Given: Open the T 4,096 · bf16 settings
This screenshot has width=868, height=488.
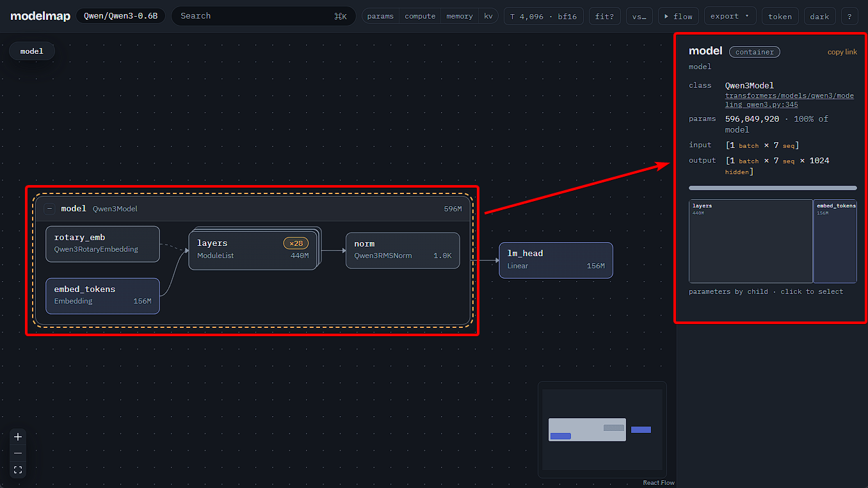Looking at the screenshot, I should point(543,16).
